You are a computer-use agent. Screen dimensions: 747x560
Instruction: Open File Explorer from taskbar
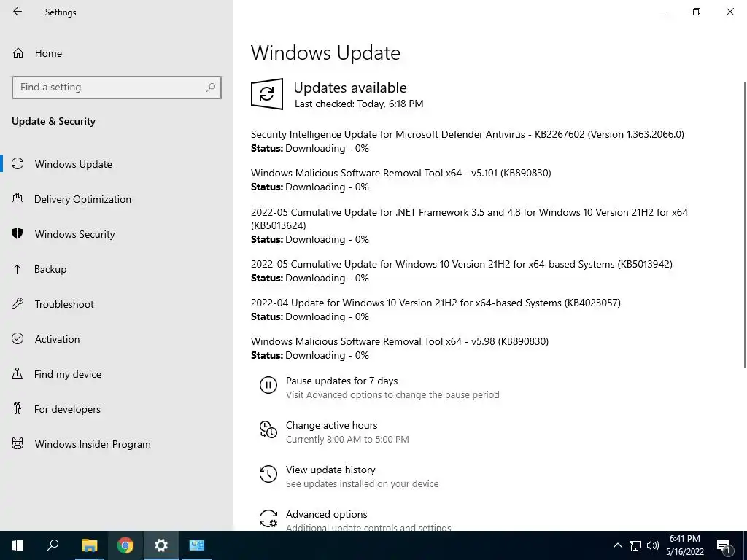89,545
